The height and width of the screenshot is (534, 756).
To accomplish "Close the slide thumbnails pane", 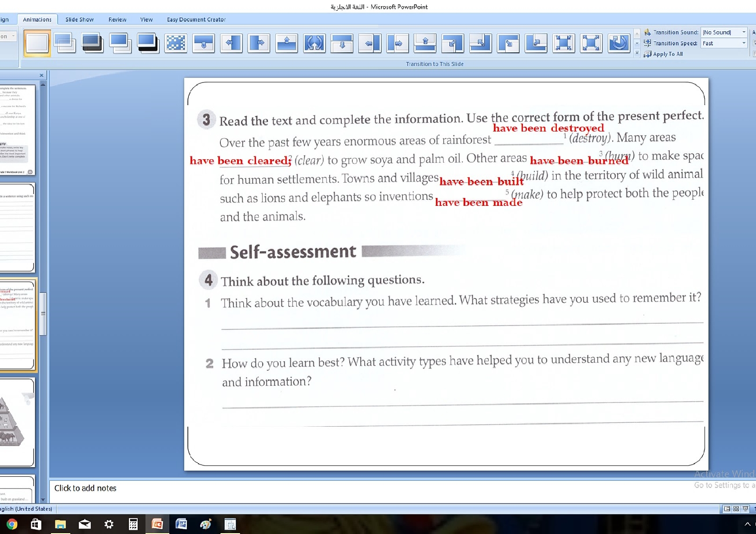I will click(41, 75).
